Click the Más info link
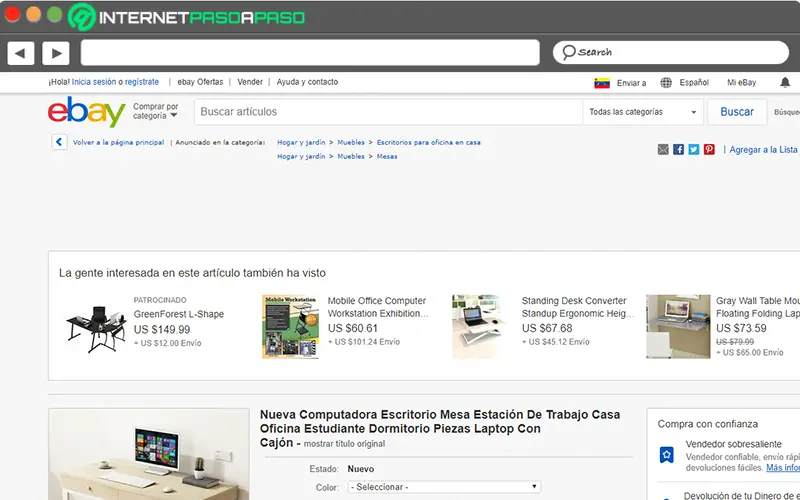The width and height of the screenshot is (800, 500). pyautogui.click(x=783, y=467)
